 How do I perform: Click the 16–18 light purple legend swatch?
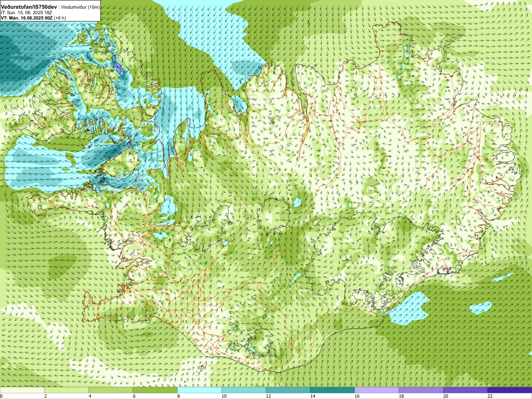377,390
